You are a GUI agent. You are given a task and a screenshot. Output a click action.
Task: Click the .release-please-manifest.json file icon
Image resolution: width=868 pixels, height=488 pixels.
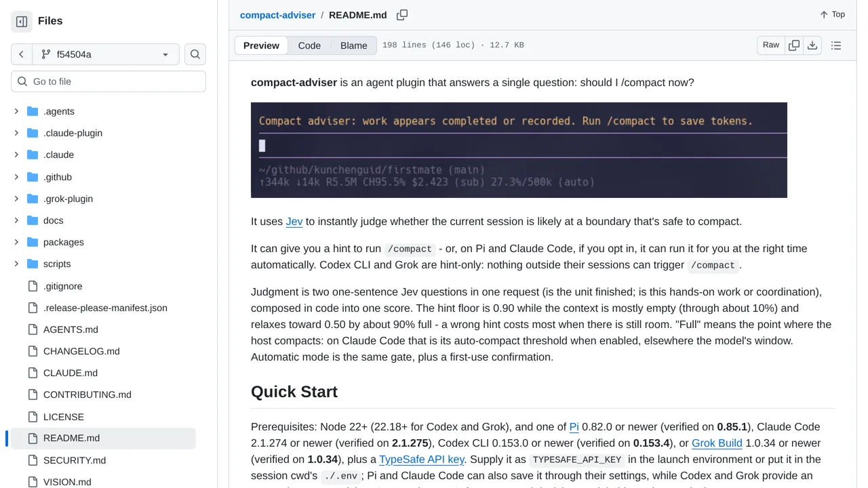33,308
